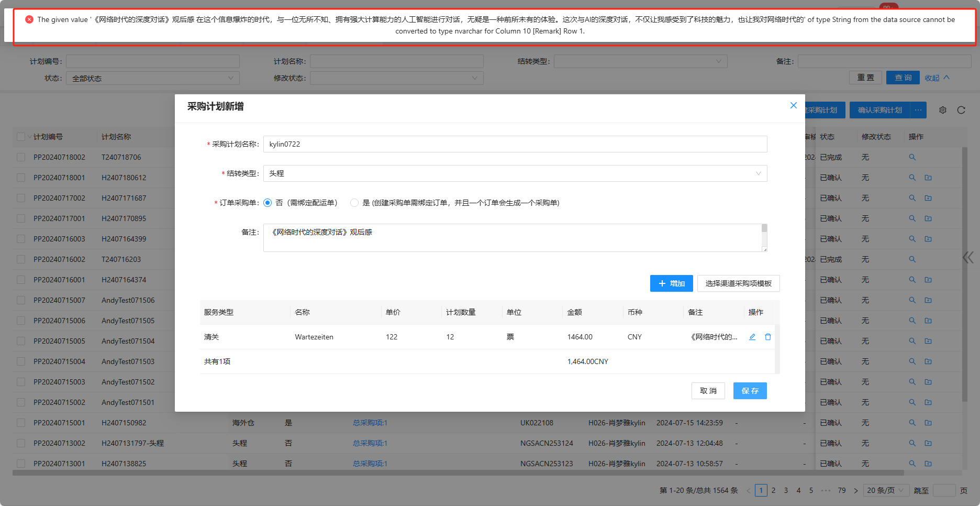Click the trash delete icon in Wartezeiten row
980x506 pixels.
768,337
